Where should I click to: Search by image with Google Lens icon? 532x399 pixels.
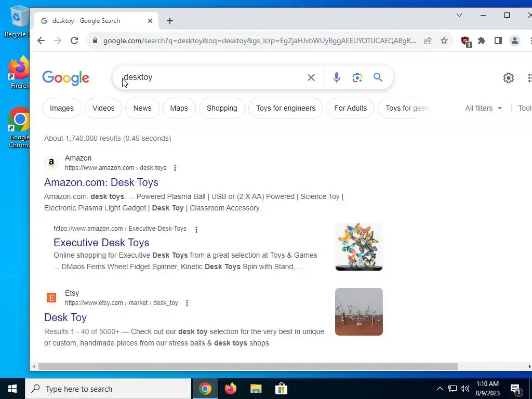pos(357,77)
